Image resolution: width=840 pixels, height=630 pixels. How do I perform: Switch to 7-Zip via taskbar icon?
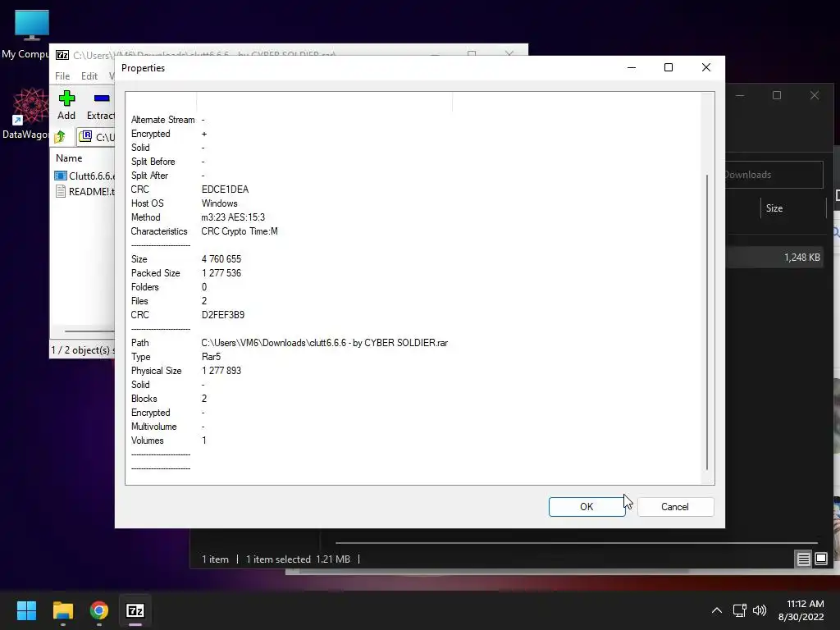135,610
